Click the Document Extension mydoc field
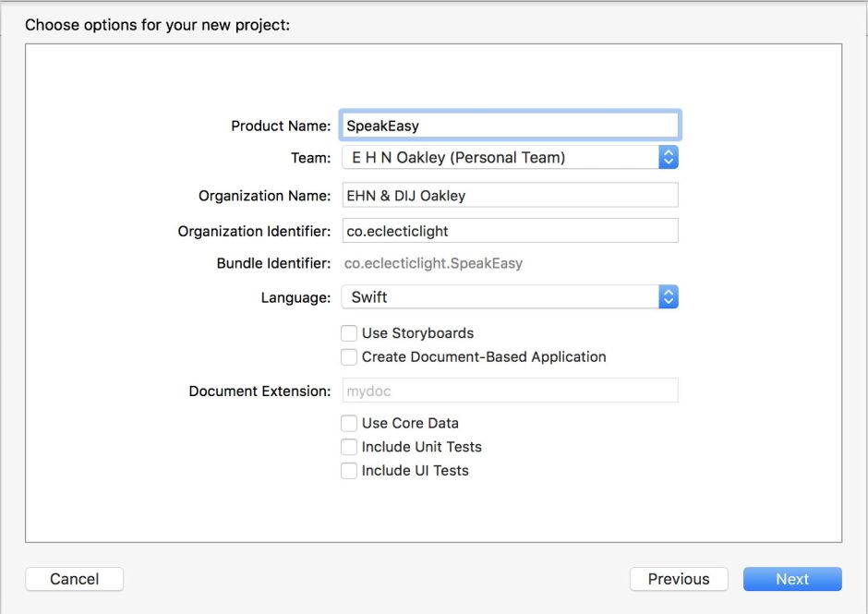Viewport: 868px width, 614px height. click(x=510, y=391)
